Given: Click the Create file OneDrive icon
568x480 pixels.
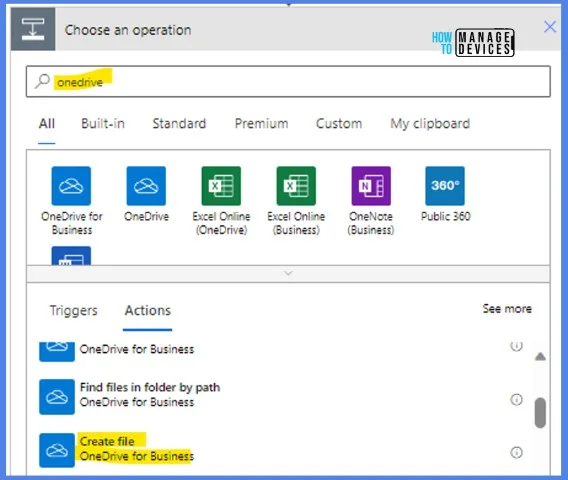Looking at the screenshot, I should [57, 450].
